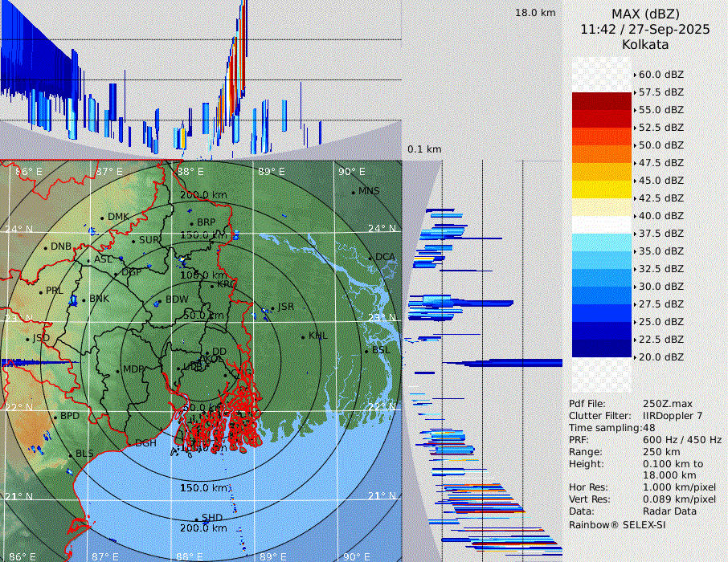Select the KHL station point
Image resolution: width=728 pixels, height=562 pixels.
303,336
